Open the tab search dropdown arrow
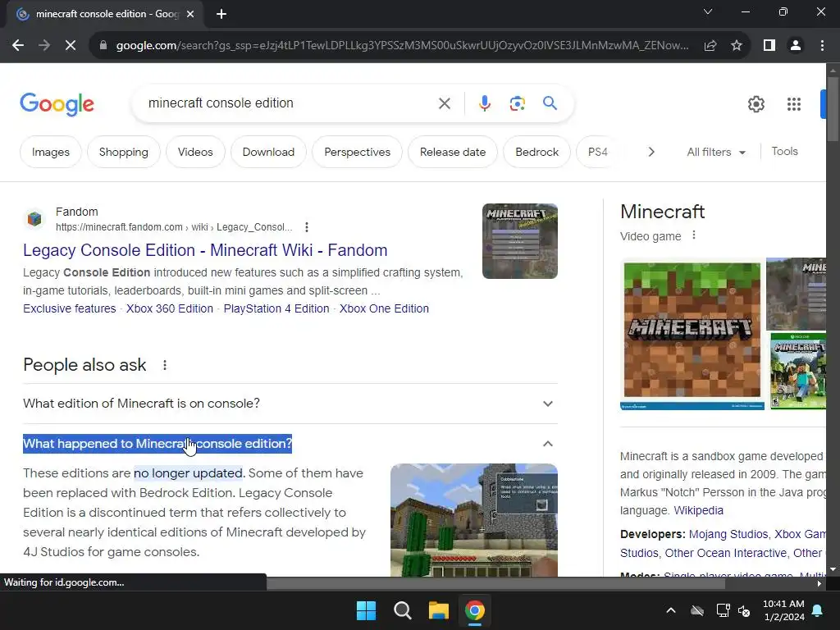This screenshot has height=630, width=840. (708, 11)
